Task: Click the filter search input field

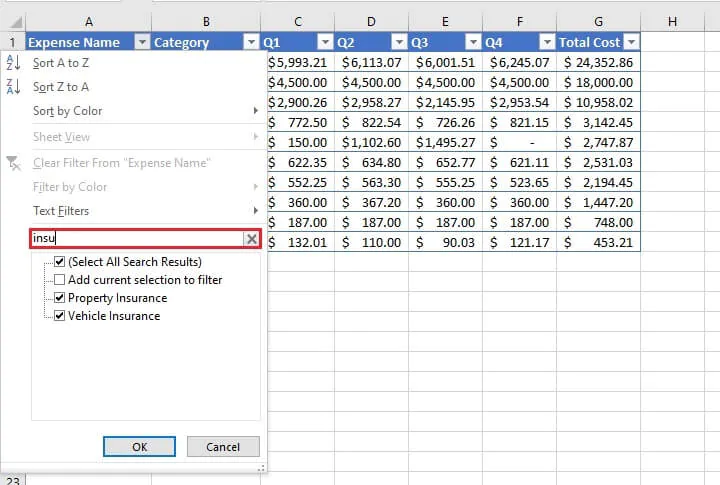Action: pyautogui.click(x=137, y=238)
